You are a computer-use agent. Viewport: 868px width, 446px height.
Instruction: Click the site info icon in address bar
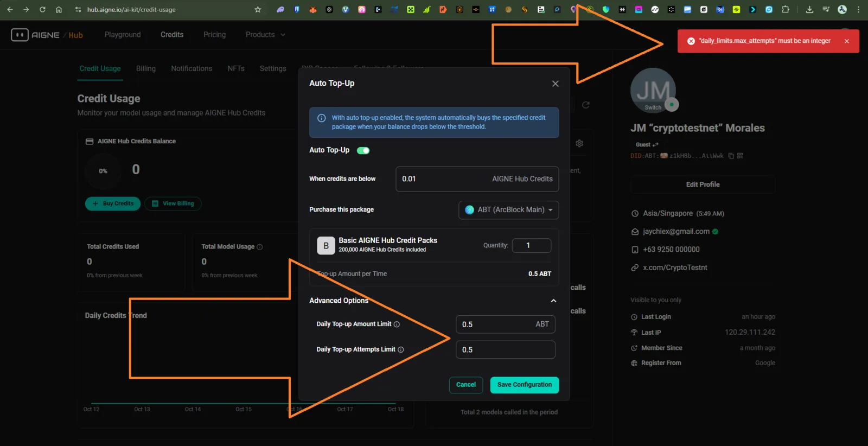pyautogui.click(x=78, y=9)
